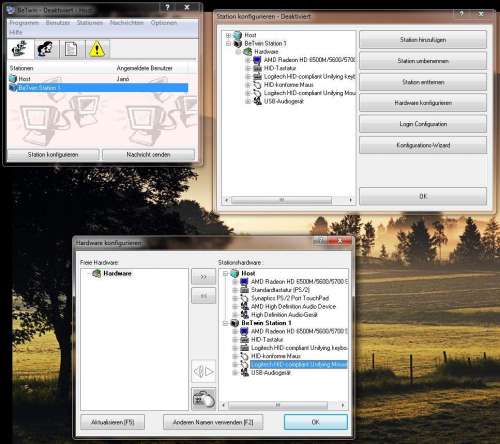Click HID-konforme Maus icon in Station konfigurieren tree

(x=257, y=85)
